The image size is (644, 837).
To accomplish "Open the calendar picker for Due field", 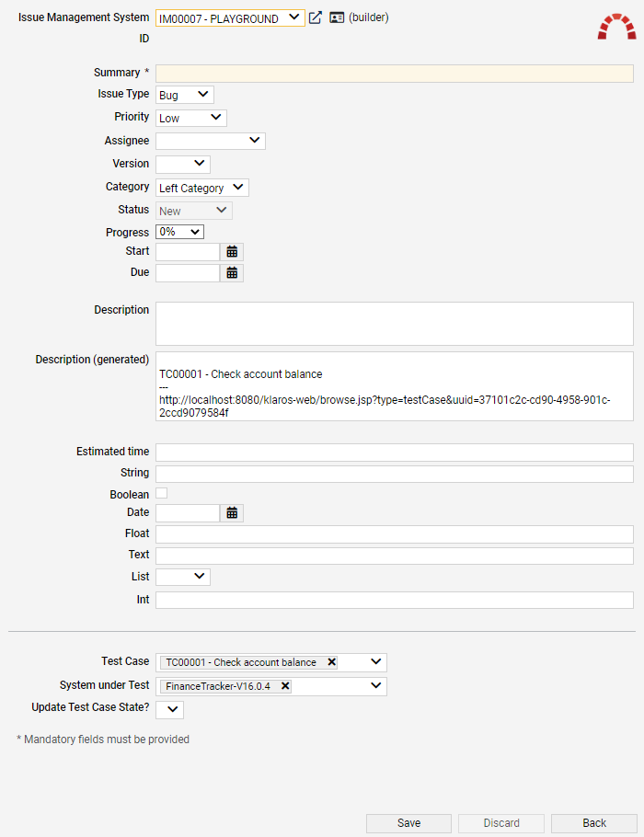I will coord(232,272).
